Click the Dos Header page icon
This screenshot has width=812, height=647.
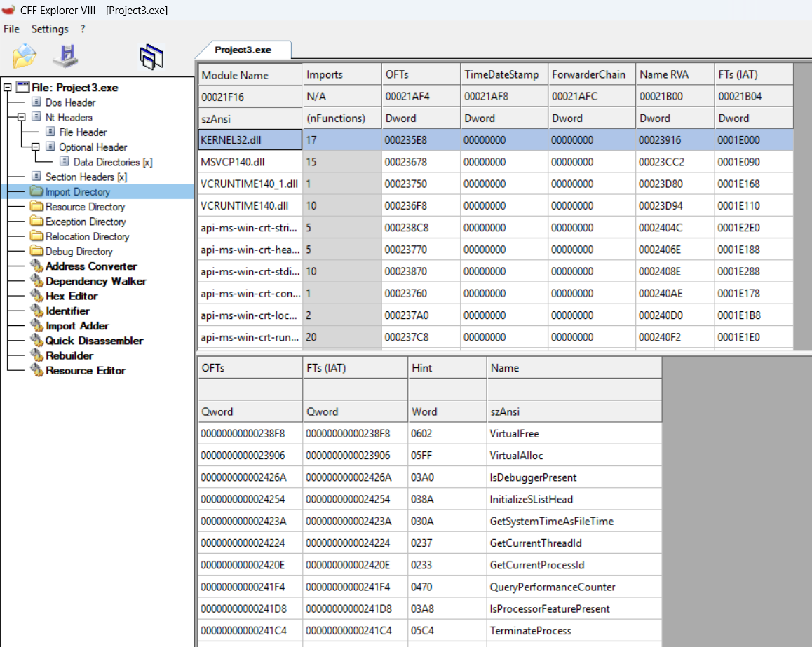[x=36, y=102]
